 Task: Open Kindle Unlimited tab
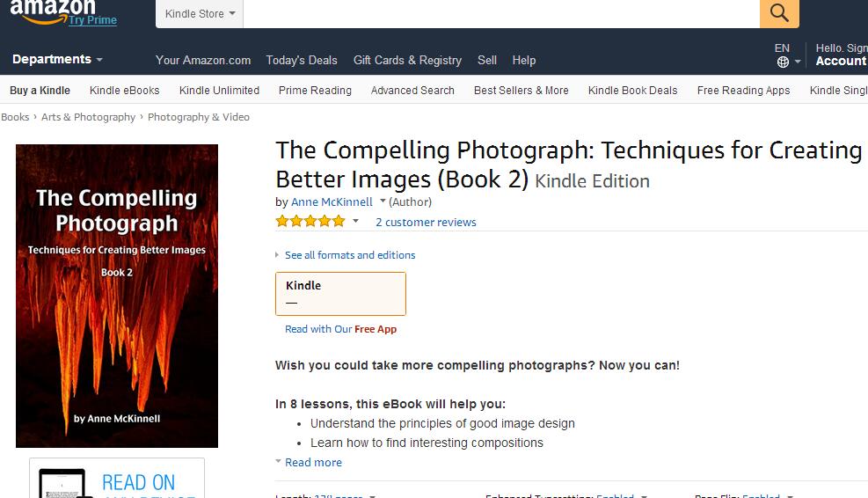[219, 91]
